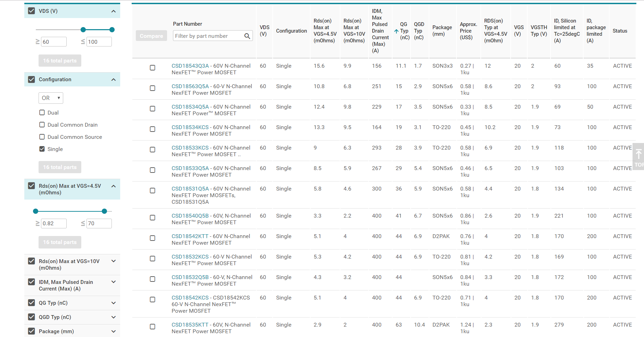Image resolution: width=644 pixels, height=337 pixels.
Task: Toggle the Package (mm) filter checkbox
Action: point(32,331)
